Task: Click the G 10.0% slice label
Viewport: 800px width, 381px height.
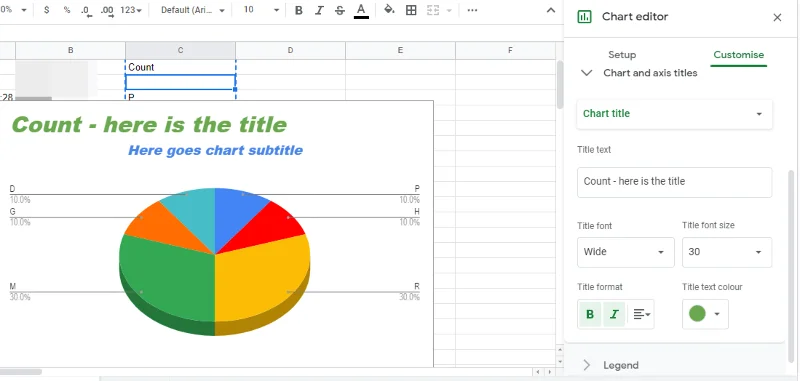Action: tap(19, 217)
